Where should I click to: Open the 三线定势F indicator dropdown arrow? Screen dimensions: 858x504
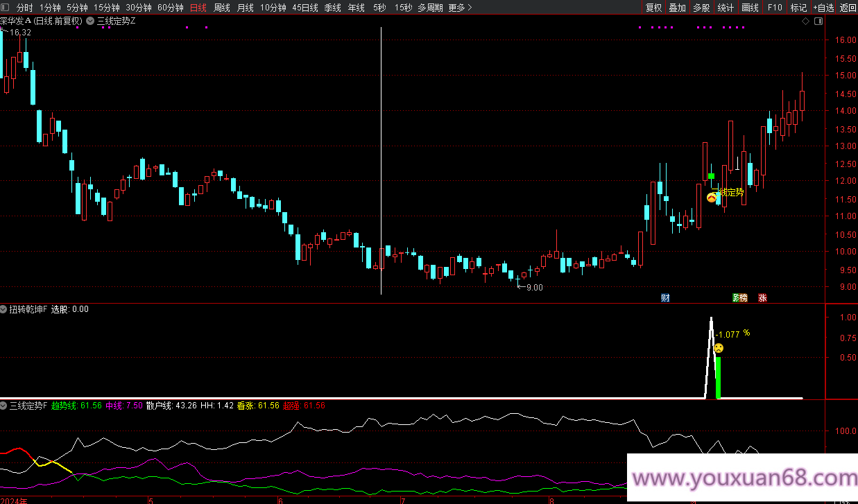tap(4, 406)
